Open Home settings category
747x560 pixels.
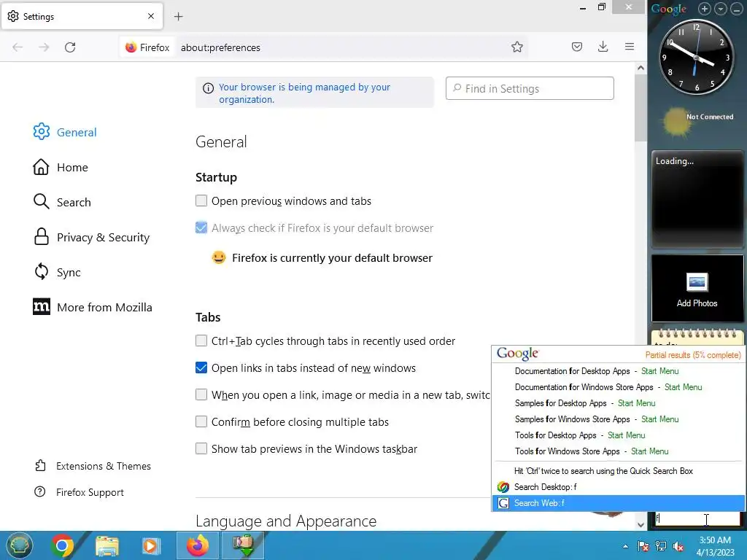click(61, 167)
